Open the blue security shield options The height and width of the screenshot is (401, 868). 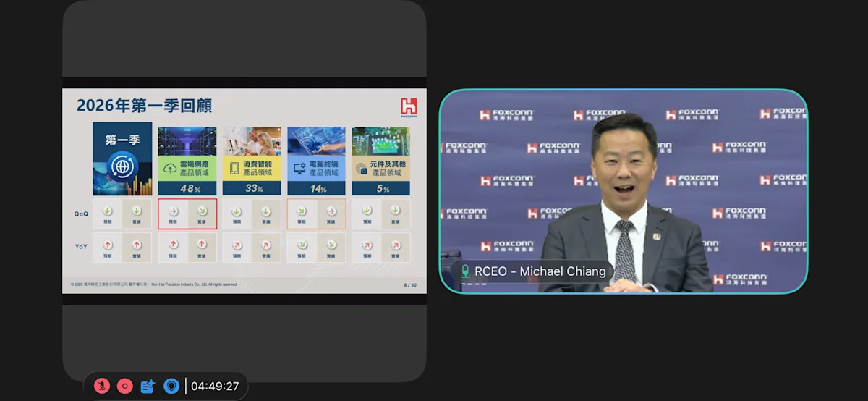click(171, 386)
